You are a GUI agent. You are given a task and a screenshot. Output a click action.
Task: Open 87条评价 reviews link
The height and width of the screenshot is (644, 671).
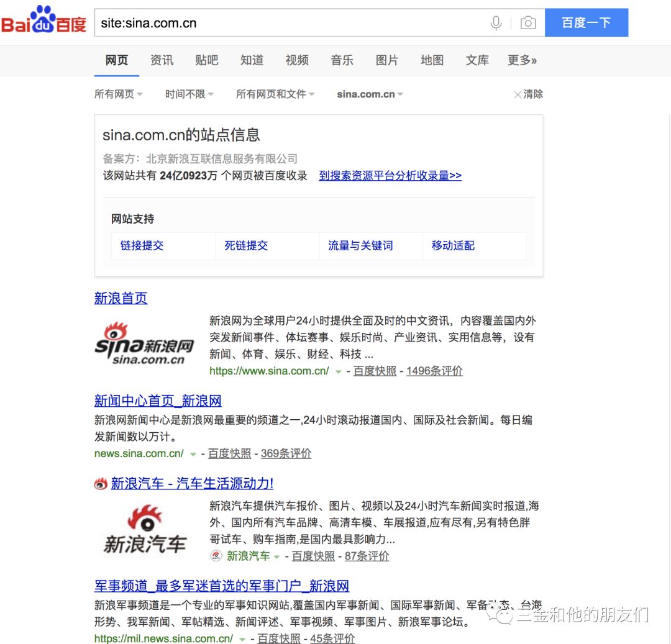tap(367, 556)
